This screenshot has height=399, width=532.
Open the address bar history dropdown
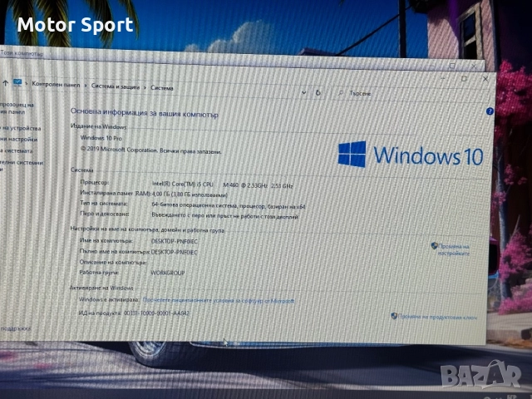click(304, 92)
